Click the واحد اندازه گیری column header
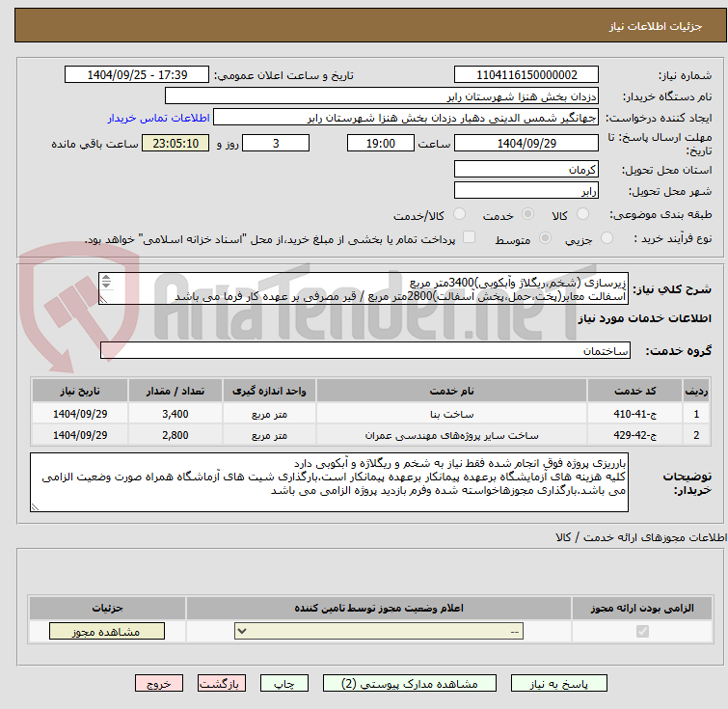The image size is (728, 709). (269, 391)
